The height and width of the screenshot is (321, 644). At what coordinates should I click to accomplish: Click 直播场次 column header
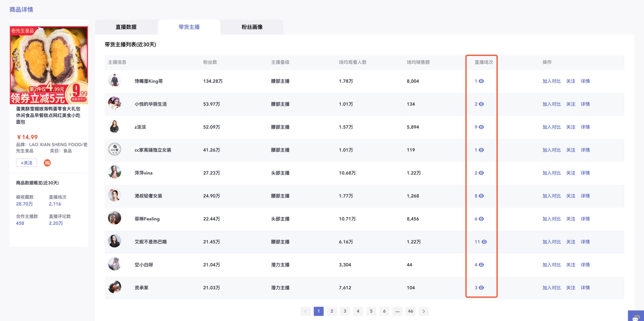(484, 62)
